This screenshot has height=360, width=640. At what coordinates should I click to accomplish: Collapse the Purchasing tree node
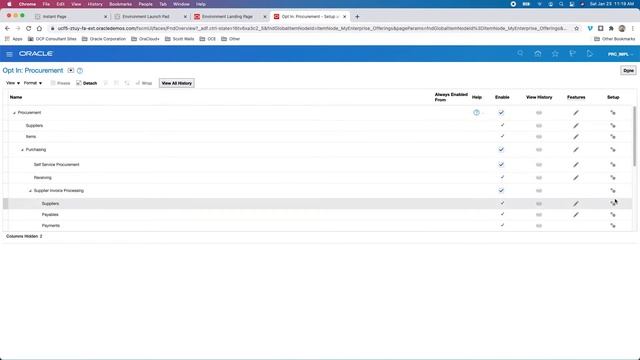(x=22, y=150)
